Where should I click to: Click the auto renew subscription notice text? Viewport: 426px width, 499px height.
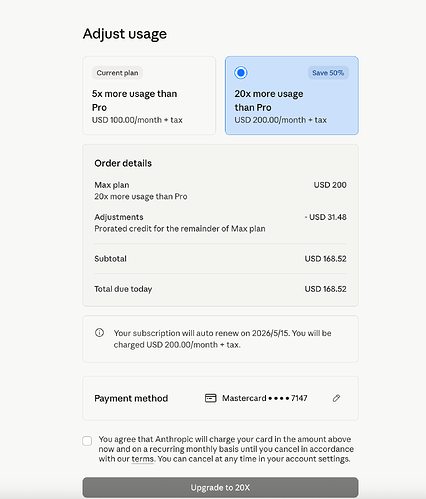(x=222, y=339)
